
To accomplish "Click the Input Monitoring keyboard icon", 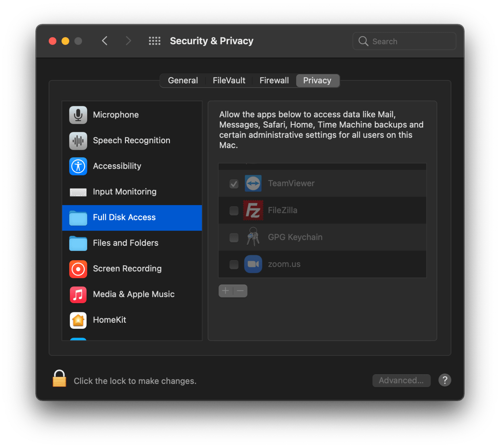I will 78,192.
